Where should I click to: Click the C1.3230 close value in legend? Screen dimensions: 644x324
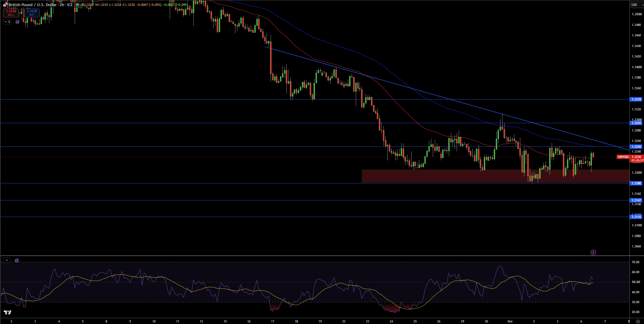click(x=129, y=5)
